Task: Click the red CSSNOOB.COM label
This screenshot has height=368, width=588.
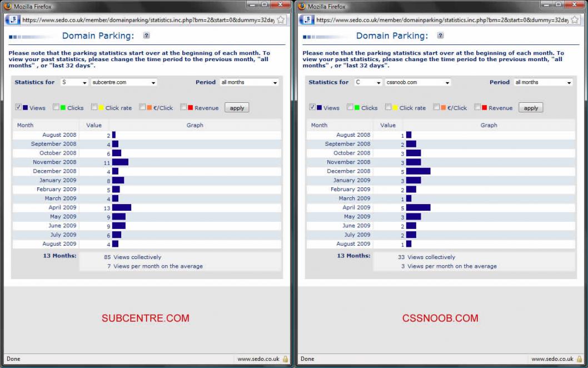Action: click(440, 318)
